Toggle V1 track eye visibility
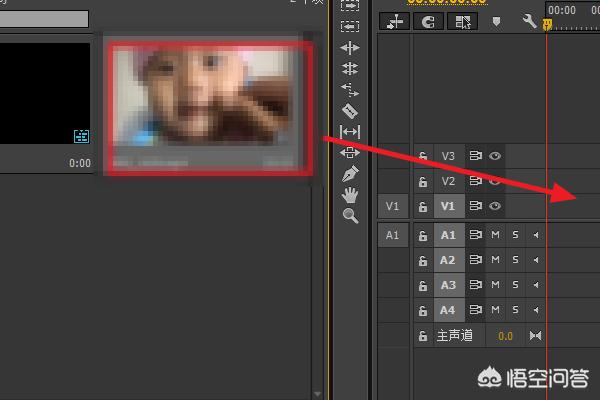The height and width of the screenshot is (400, 600). pos(495,206)
